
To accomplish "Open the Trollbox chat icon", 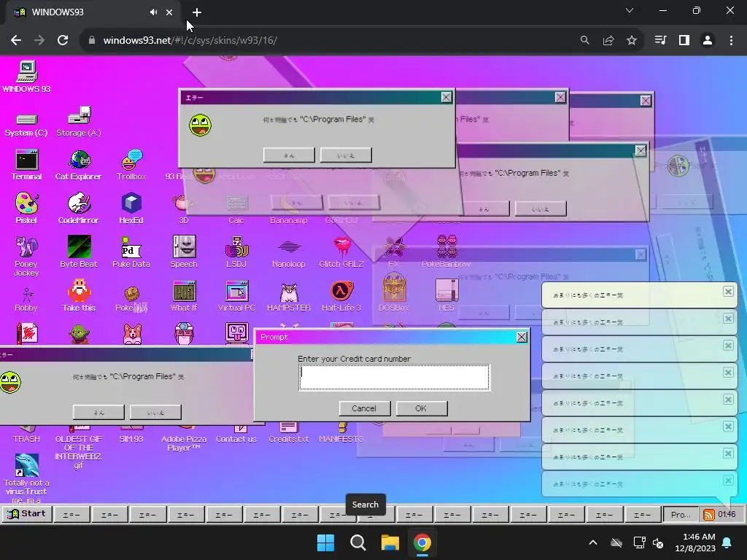I will pos(131,165).
